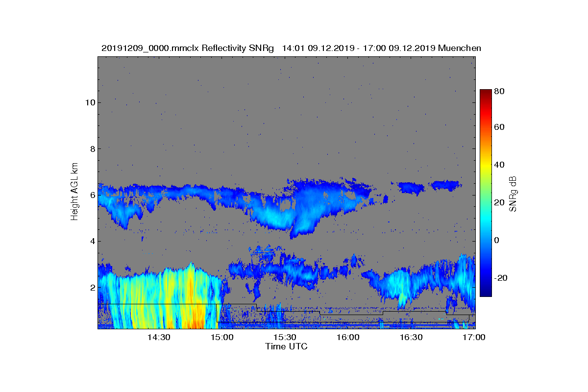Click the 6 km height tick label
The image size is (588, 392).
(x=92, y=195)
